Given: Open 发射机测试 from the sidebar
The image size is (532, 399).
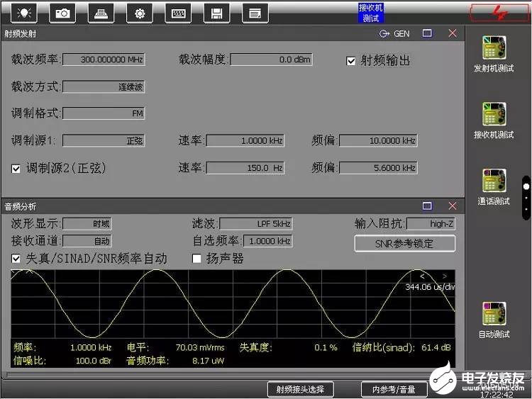Looking at the screenshot, I should [494, 54].
